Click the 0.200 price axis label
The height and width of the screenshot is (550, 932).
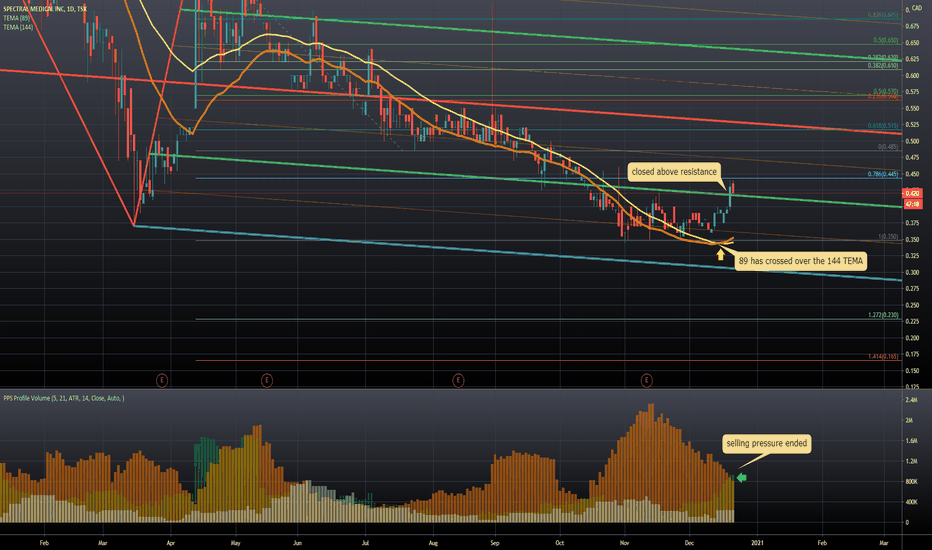click(912, 338)
